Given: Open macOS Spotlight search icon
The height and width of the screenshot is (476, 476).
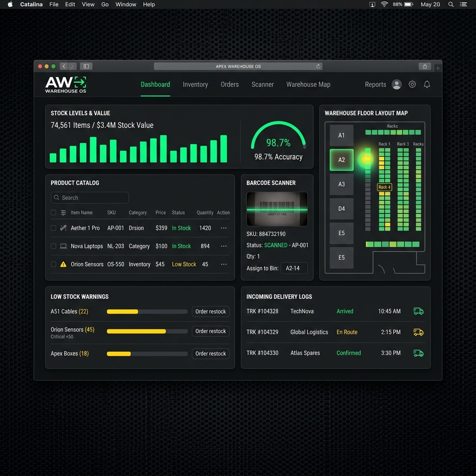Looking at the screenshot, I should tap(451, 4).
